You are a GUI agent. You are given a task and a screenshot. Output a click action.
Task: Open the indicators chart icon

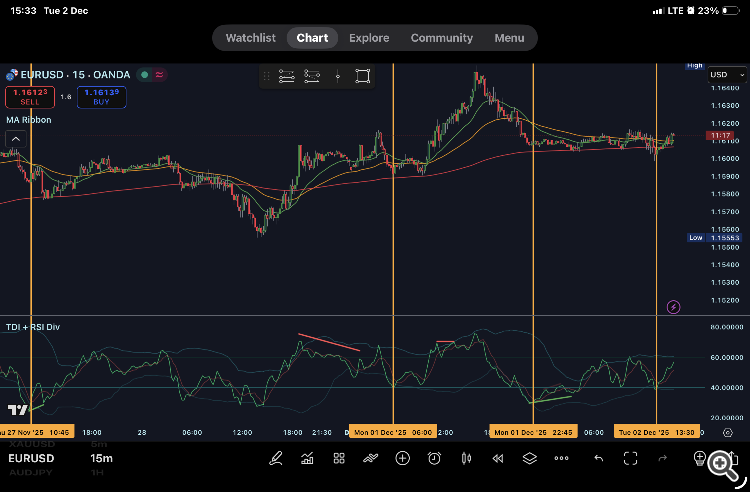(307, 458)
